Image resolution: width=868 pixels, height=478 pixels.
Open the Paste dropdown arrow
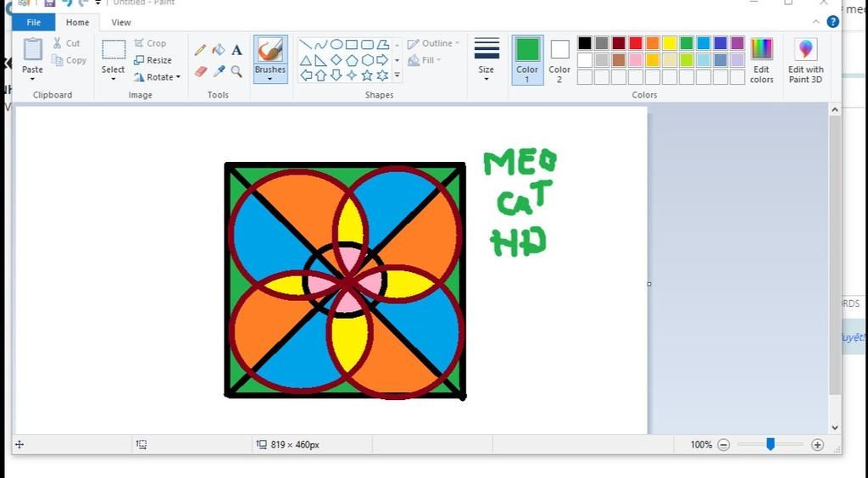(32, 79)
